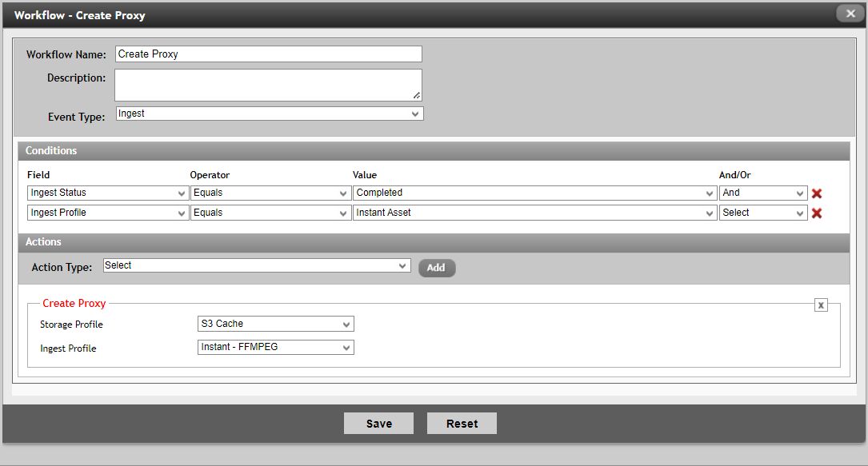Open the S3 Cache storage profile dropdown
Screen dimensions: 868x466
pos(275,324)
